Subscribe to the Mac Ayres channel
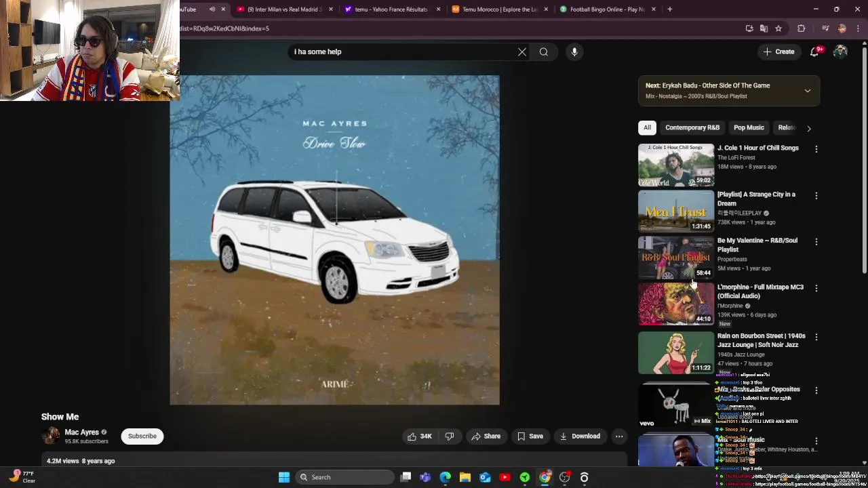The width and height of the screenshot is (868, 488). 142,436
